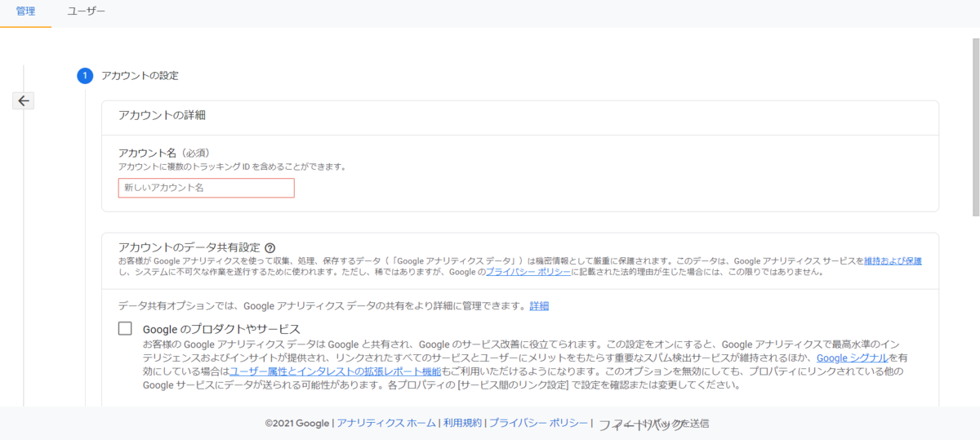Go to アナリティクス ホーム in the footer
The height and width of the screenshot is (440, 980).
[386, 423]
